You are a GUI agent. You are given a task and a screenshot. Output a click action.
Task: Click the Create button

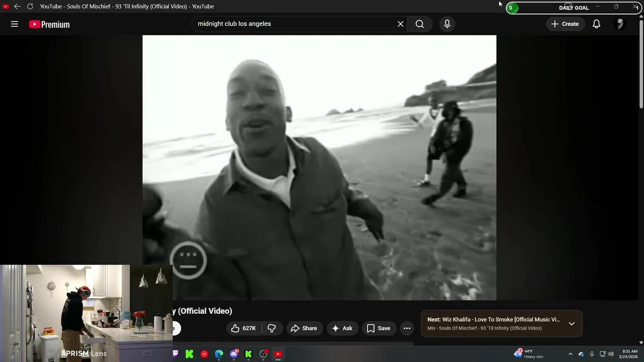(565, 24)
